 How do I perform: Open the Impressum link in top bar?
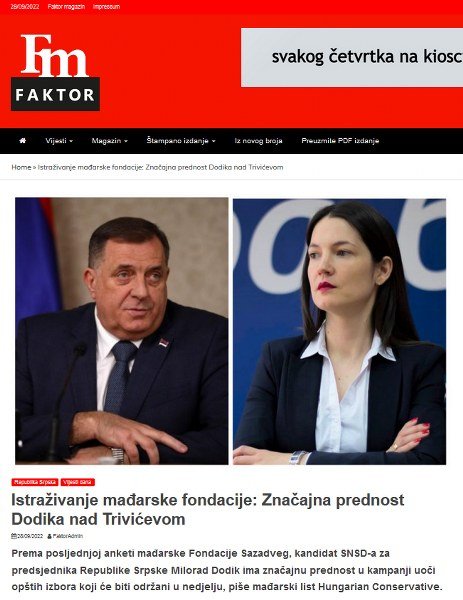coord(106,7)
